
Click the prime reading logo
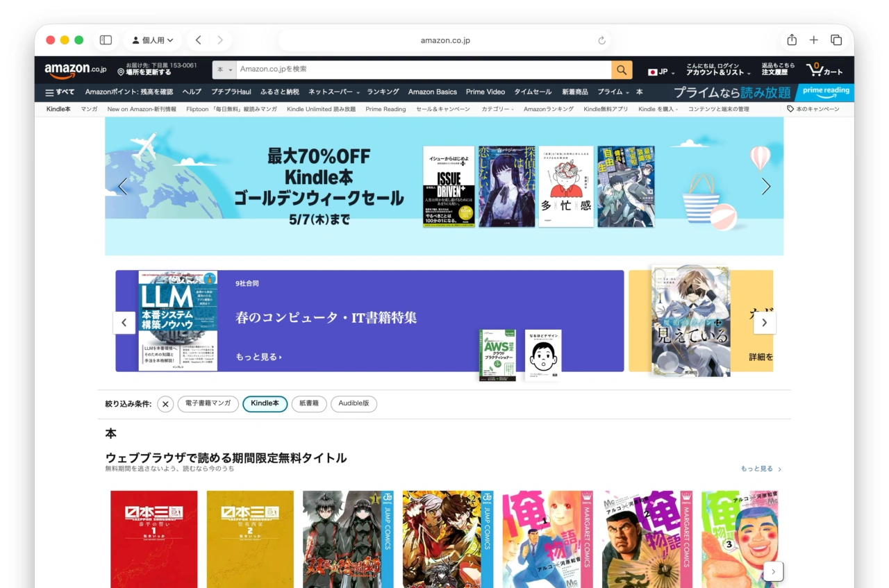(825, 92)
